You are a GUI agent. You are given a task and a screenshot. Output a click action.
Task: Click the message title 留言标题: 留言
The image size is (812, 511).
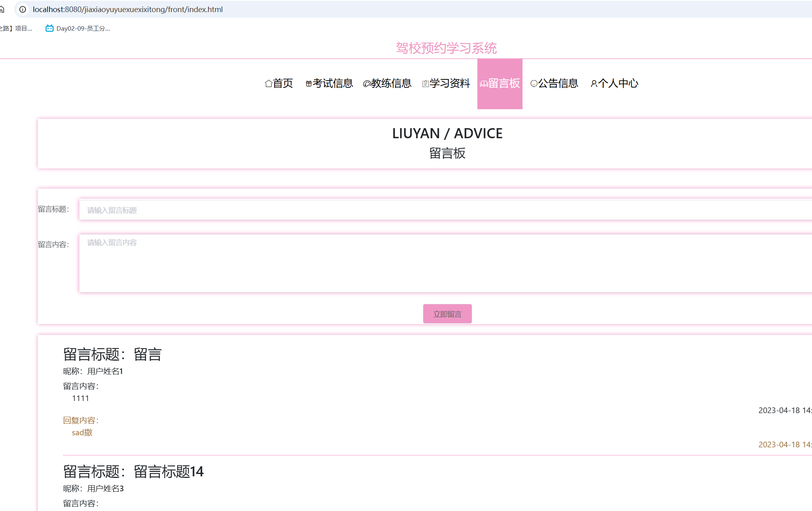(x=112, y=355)
